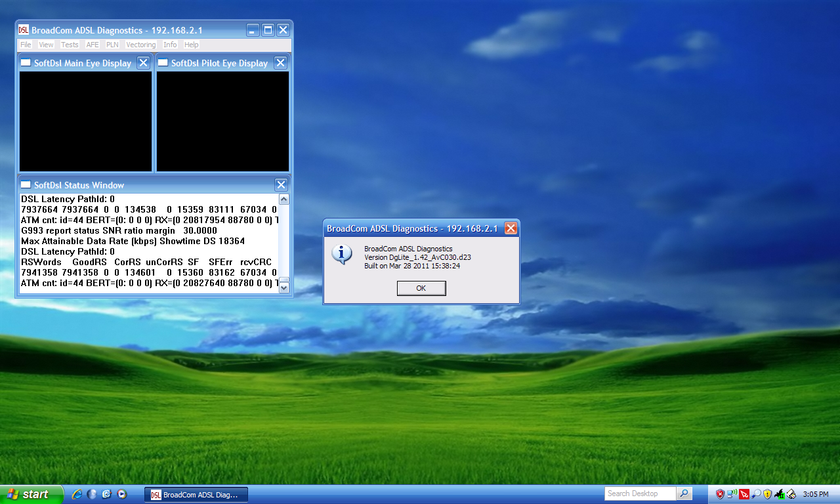Open the File menu

coord(26,45)
